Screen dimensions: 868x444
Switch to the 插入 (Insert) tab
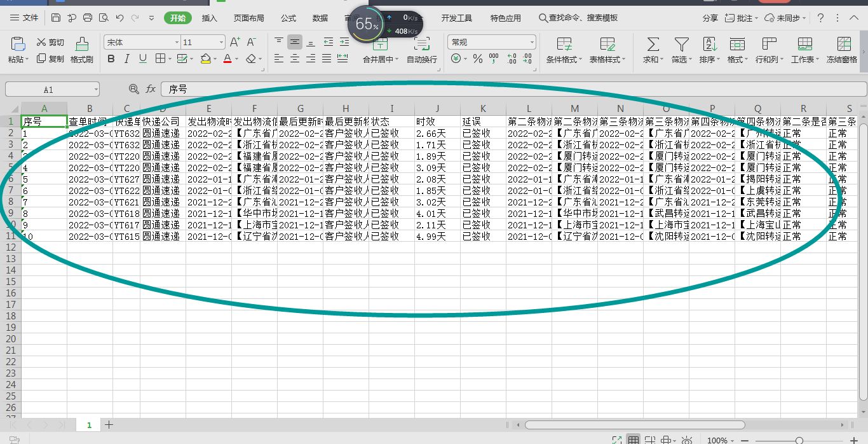pos(210,18)
